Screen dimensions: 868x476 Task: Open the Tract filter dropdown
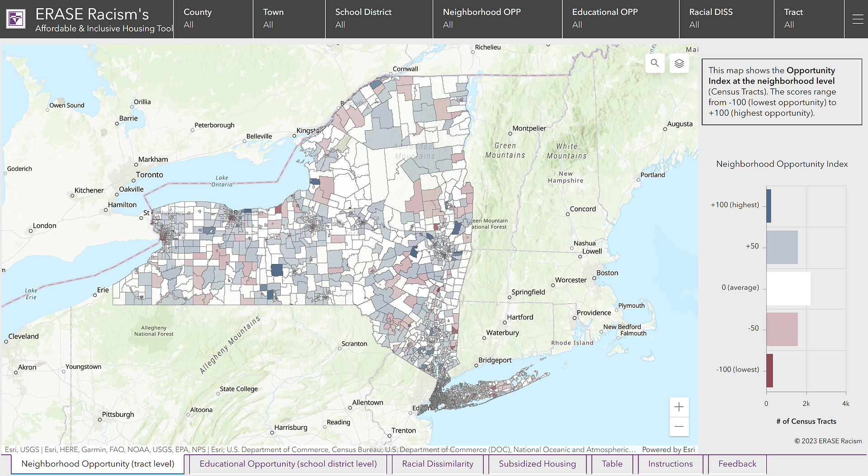pyautogui.click(x=809, y=19)
